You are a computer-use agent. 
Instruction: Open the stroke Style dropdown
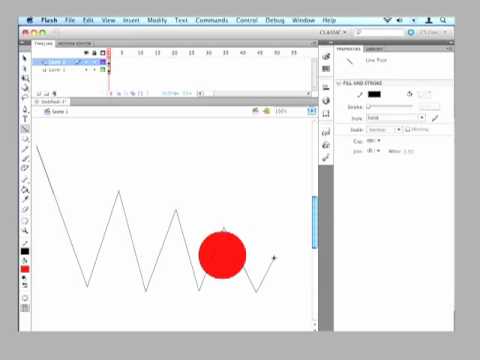pos(396,118)
